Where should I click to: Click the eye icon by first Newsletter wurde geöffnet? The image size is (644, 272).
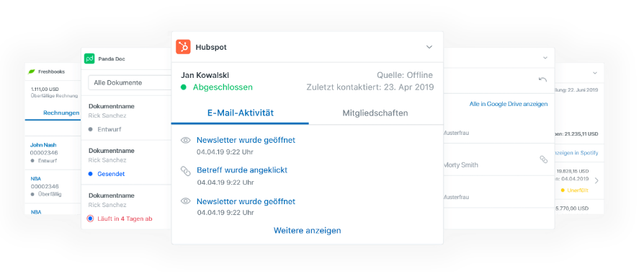point(186,140)
